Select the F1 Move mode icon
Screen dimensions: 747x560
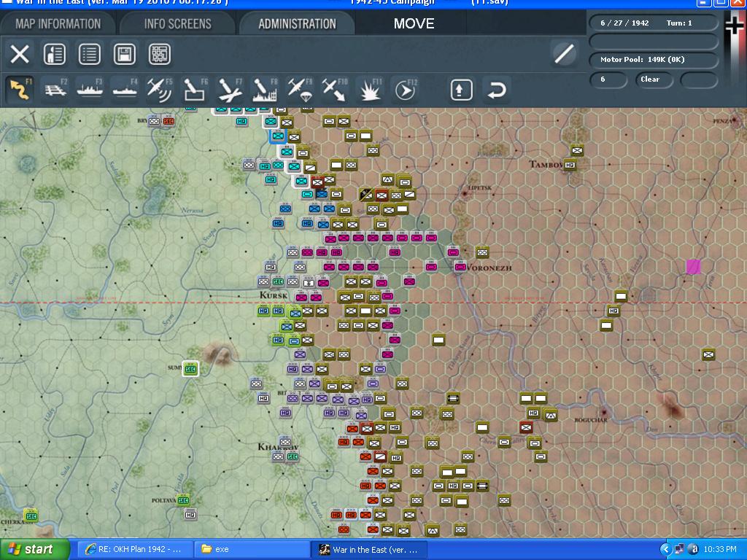[x=20, y=89]
